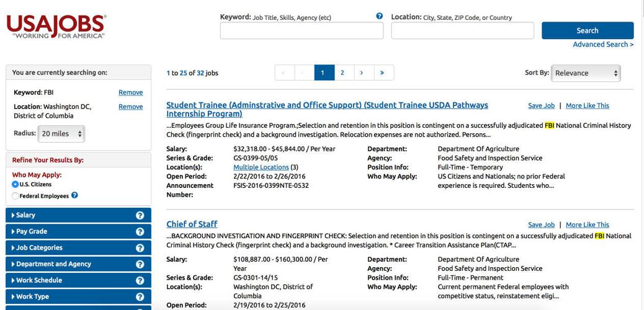Open the Keyword help question-mark icon
The width and height of the screenshot is (644, 310).
pyautogui.click(x=380, y=16)
